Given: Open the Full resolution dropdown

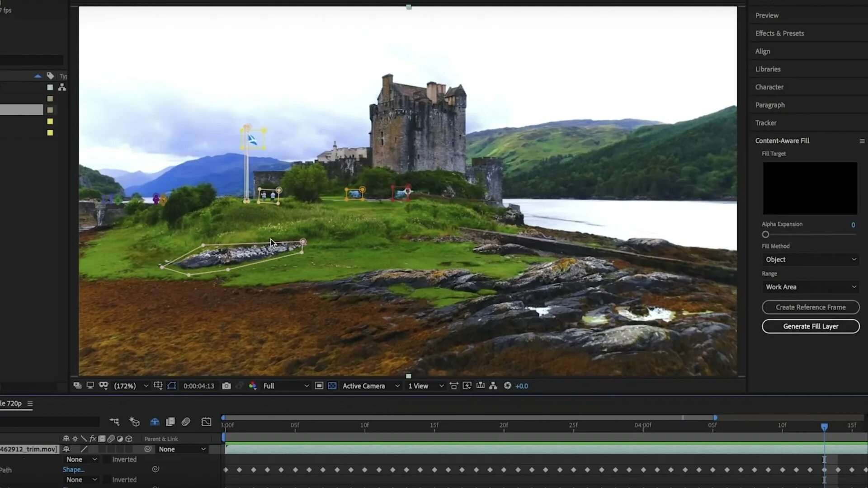Looking at the screenshot, I should tap(286, 386).
